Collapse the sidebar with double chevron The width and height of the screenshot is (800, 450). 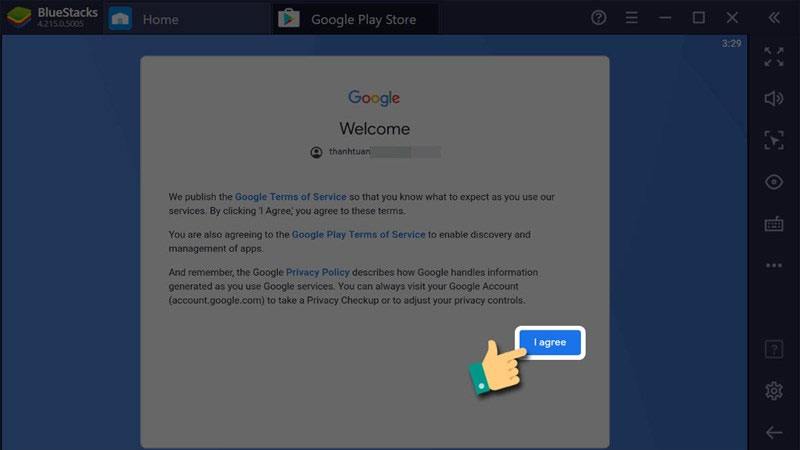tap(774, 18)
